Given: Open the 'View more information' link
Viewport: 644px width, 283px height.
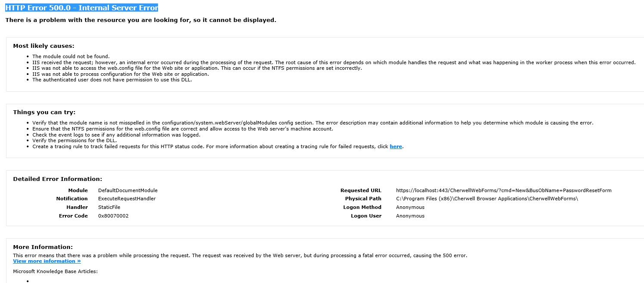Looking at the screenshot, I should pyautogui.click(x=47, y=261).
